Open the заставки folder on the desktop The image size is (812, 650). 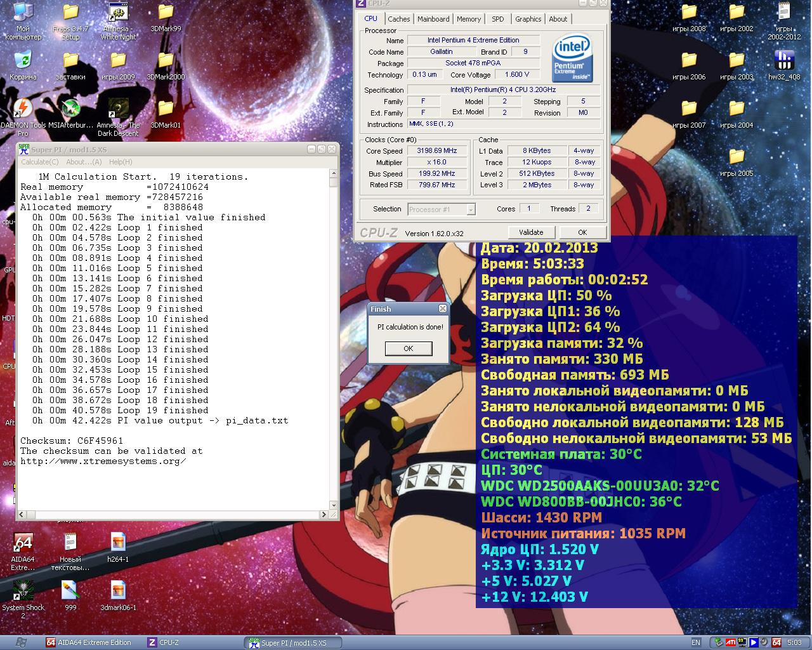click(70, 65)
